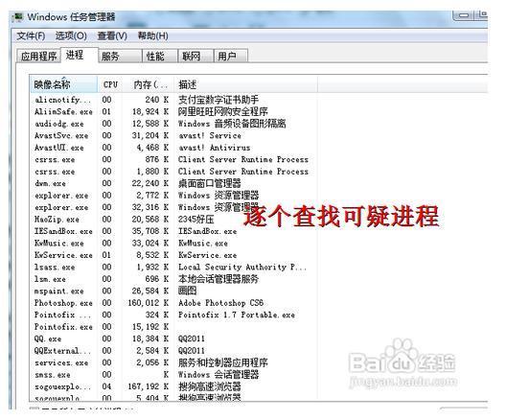Minimize the Task Manager window
The height and width of the screenshot is (420, 506).
(464, 15)
